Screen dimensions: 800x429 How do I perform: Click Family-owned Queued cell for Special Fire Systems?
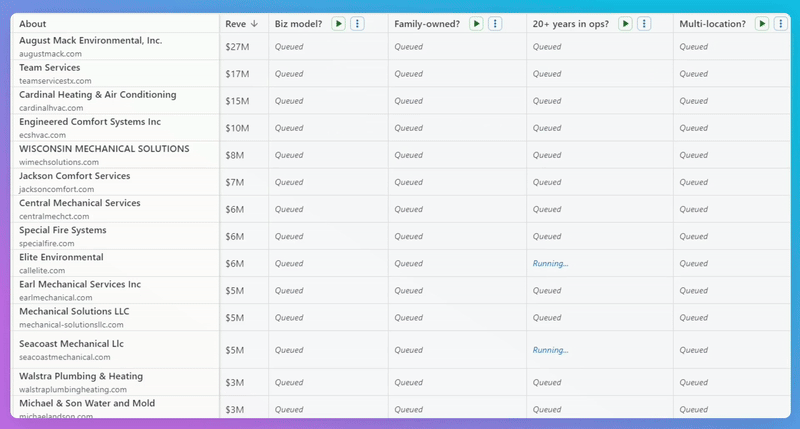coord(457,236)
